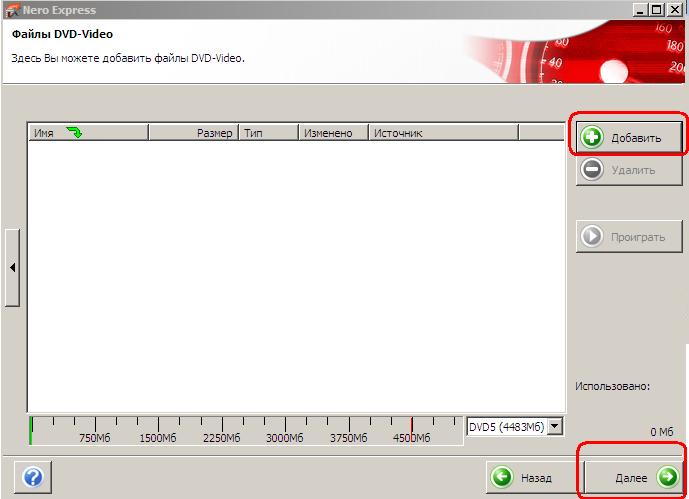Sort list by the Размер column header

tap(213, 132)
